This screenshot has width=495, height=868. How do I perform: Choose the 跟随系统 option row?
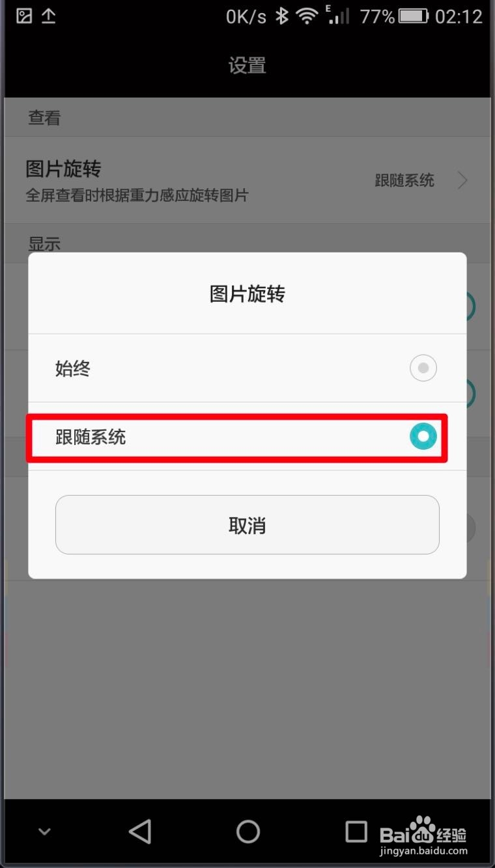coord(247,437)
